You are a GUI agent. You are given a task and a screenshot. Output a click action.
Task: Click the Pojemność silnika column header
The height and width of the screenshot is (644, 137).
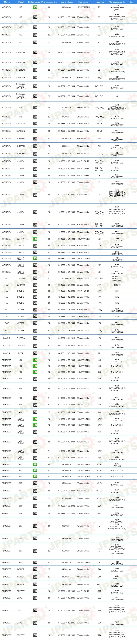point(49,2)
